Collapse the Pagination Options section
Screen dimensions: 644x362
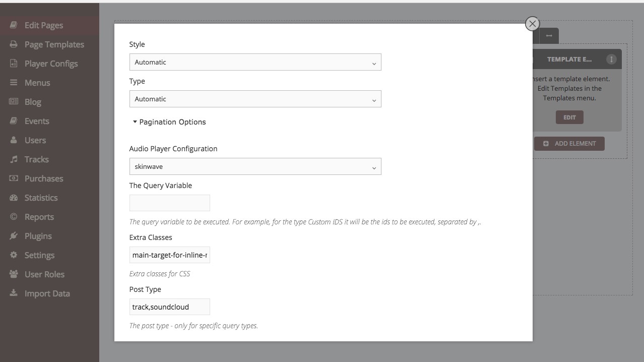(x=169, y=122)
